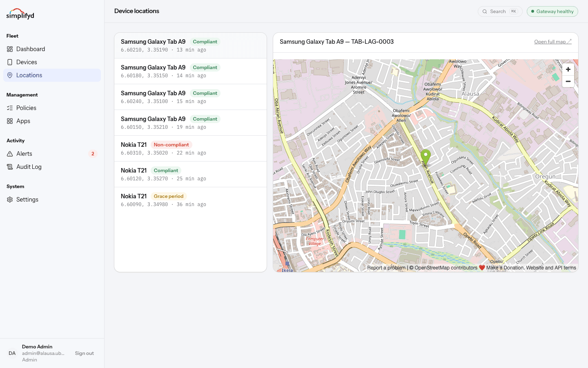Click the red heart donation icon

coord(482,268)
